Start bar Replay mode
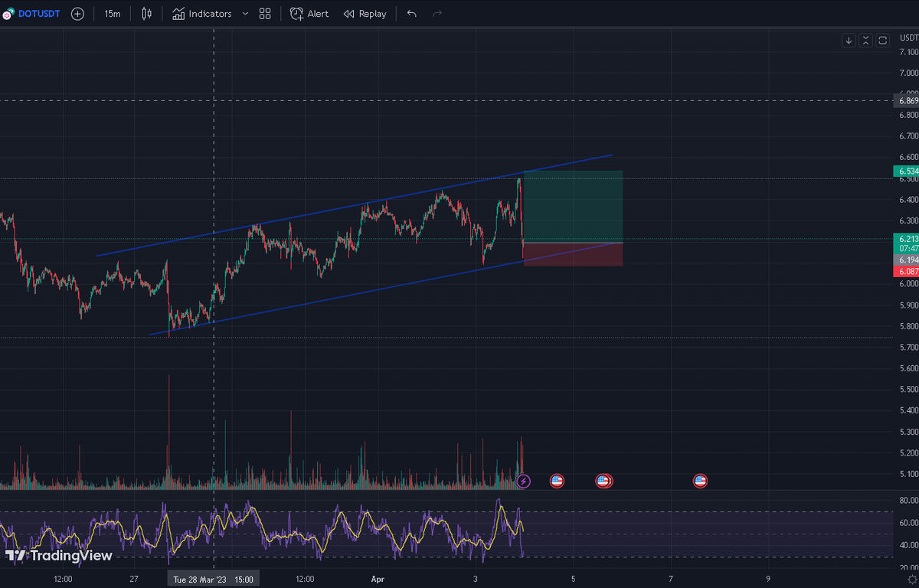Screen dimensions: 919x588 365,14
